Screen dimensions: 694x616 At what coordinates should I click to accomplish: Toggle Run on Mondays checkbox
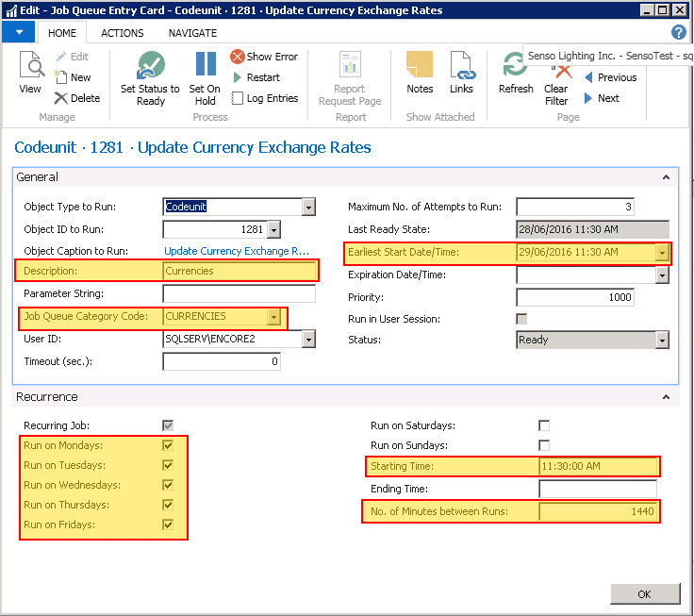tap(168, 445)
